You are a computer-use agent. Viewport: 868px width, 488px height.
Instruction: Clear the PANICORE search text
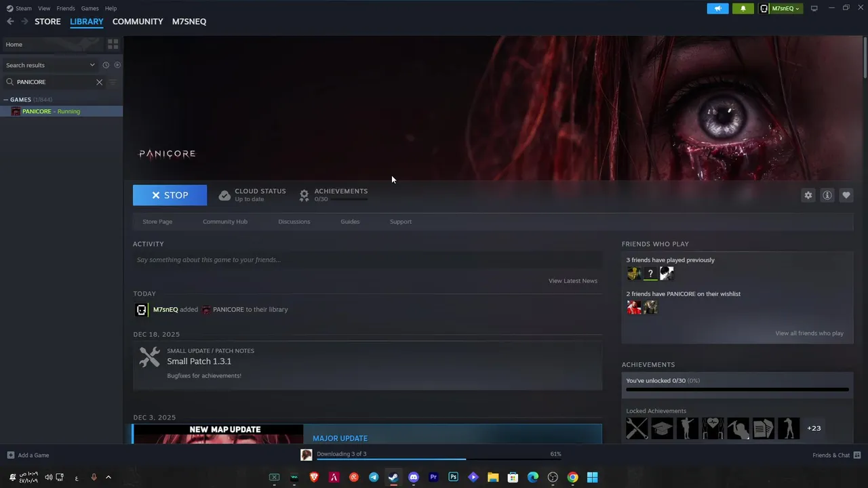click(x=99, y=82)
